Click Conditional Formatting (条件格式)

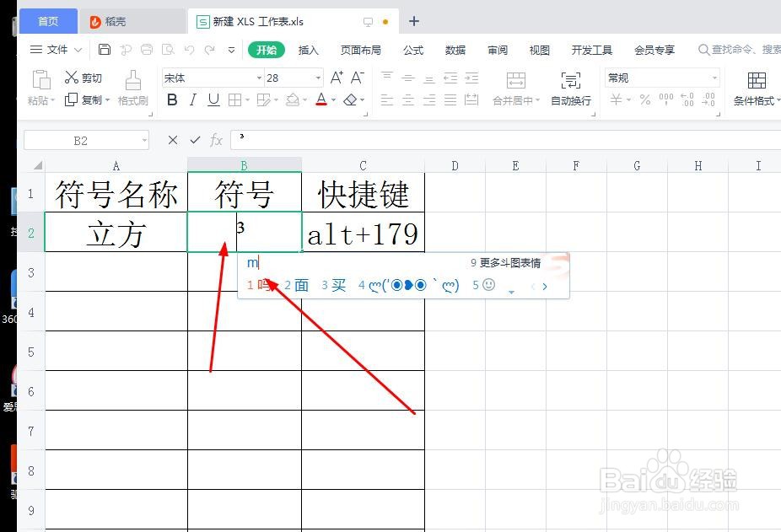pos(756,89)
